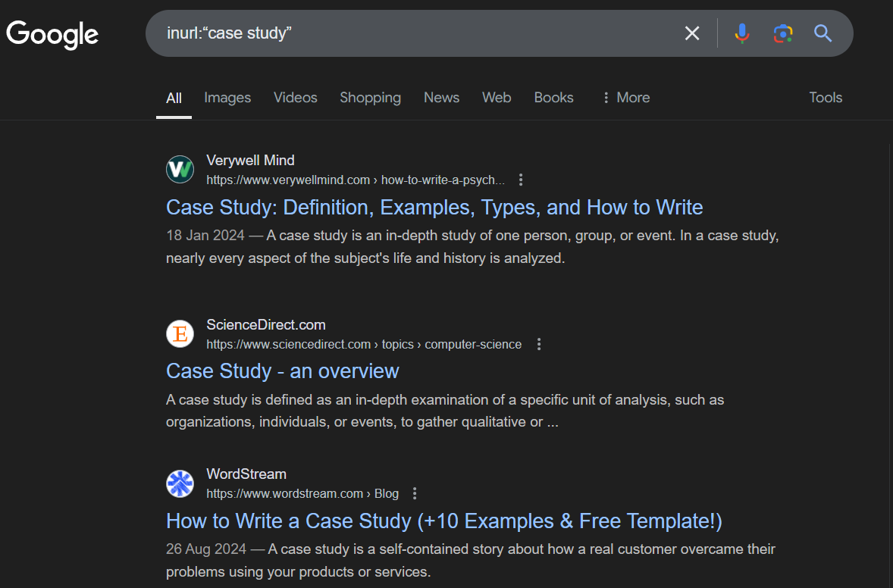Click the ScienceDirect favicon
The height and width of the screenshot is (588, 893).
[180, 333]
